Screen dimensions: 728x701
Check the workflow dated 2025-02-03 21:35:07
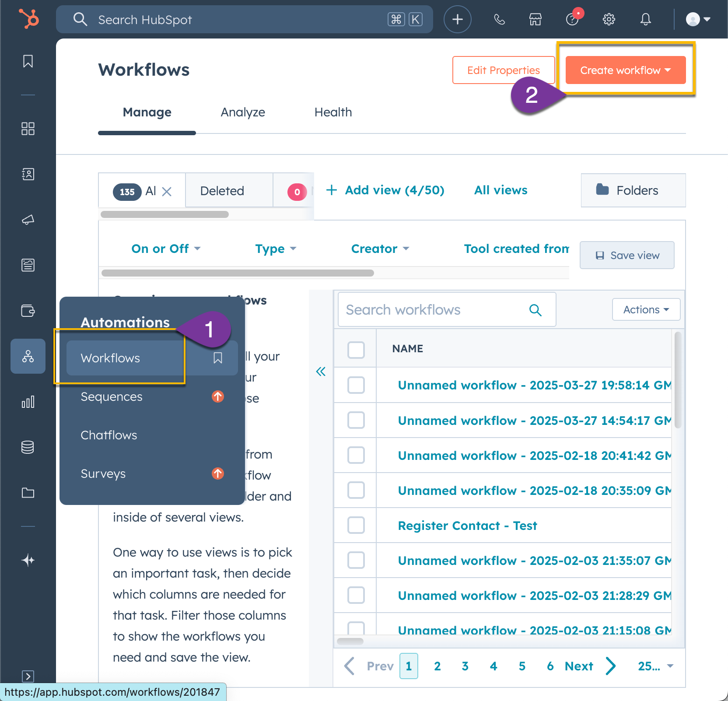(356, 560)
